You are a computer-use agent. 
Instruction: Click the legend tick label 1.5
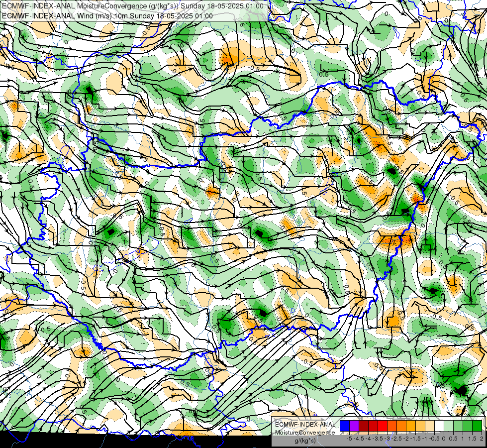point(473,439)
